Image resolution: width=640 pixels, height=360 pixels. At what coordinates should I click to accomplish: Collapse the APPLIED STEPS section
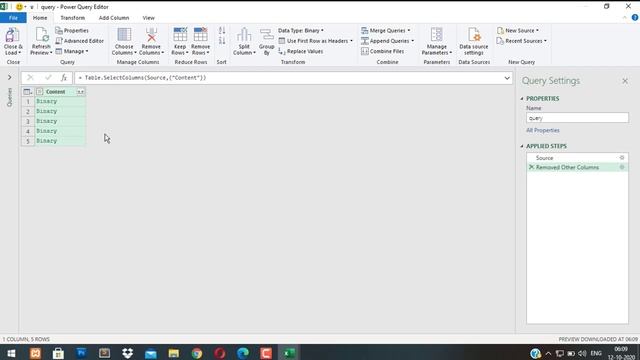click(x=522, y=146)
